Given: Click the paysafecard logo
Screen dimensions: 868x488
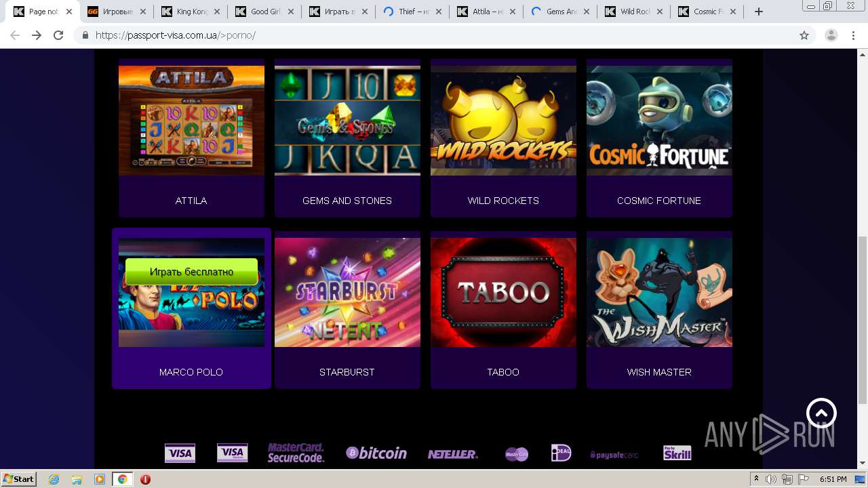Looking at the screenshot, I should pyautogui.click(x=614, y=455).
